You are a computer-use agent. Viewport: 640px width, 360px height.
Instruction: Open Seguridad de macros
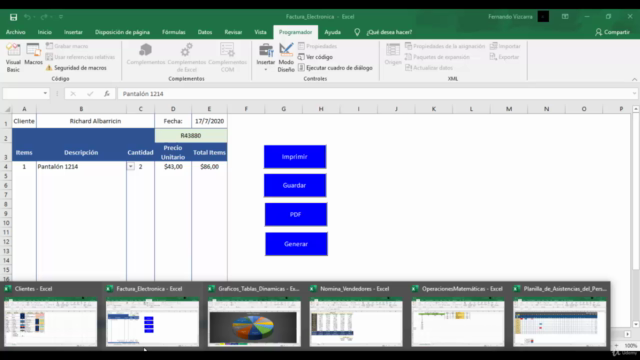pyautogui.click(x=76, y=68)
